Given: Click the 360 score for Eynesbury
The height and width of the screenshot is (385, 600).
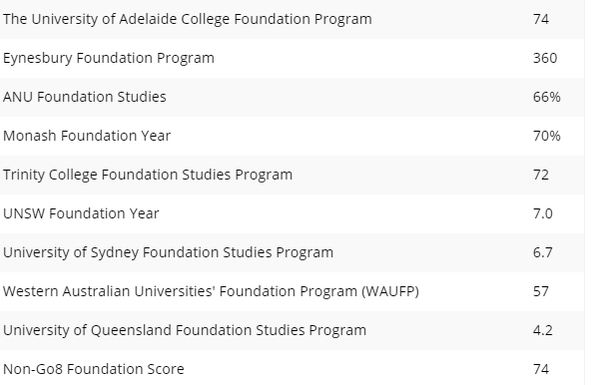Looking at the screenshot, I should coord(545,58).
